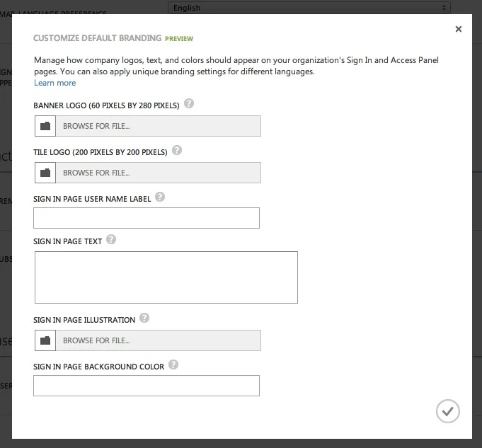Image resolution: width=482 pixels, height=448 pixels.
Task: Click folder icon for Tile Logo upload
Action: coord(45,173)
